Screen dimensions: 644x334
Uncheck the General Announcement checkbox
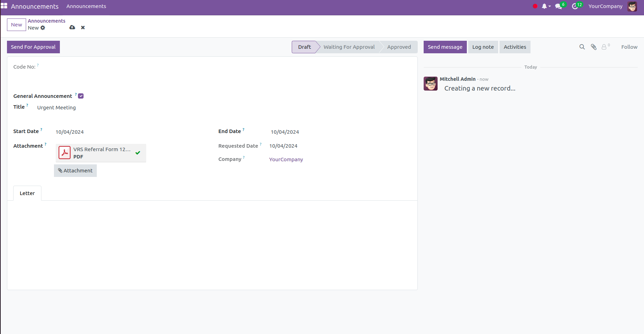pos(81,96)
